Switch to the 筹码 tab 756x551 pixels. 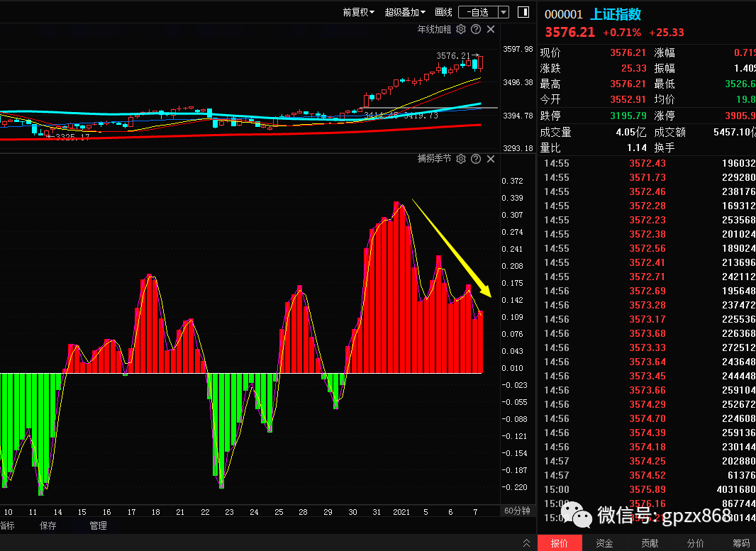[x=740, y=542]
